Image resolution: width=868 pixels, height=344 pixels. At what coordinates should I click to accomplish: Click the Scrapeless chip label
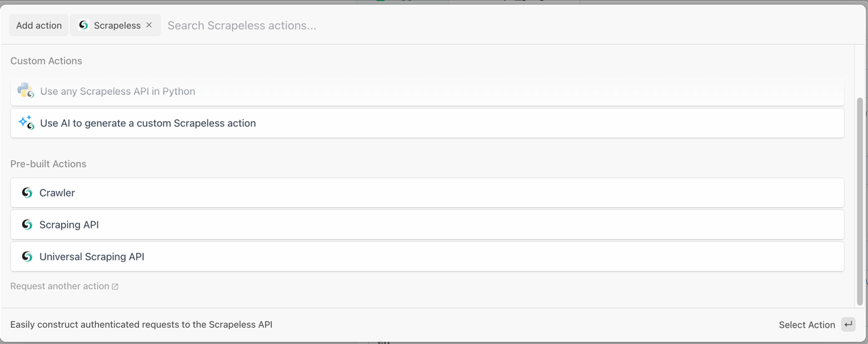(x=117, y=25)
